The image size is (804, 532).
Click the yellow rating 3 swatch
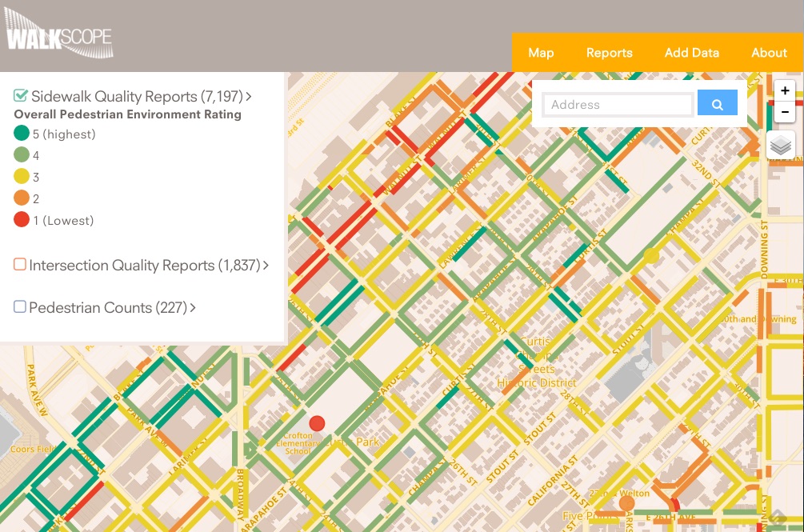click(x=22, y=176)
